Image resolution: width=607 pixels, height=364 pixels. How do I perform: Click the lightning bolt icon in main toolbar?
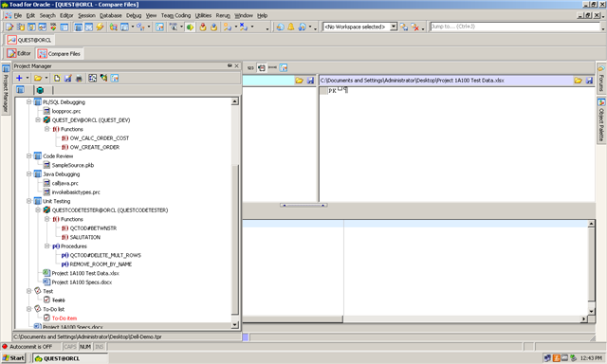(100, 27)
